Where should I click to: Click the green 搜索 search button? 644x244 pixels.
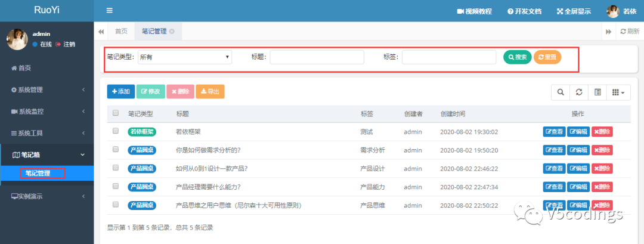pyautogui.click(x=518, y=57)
